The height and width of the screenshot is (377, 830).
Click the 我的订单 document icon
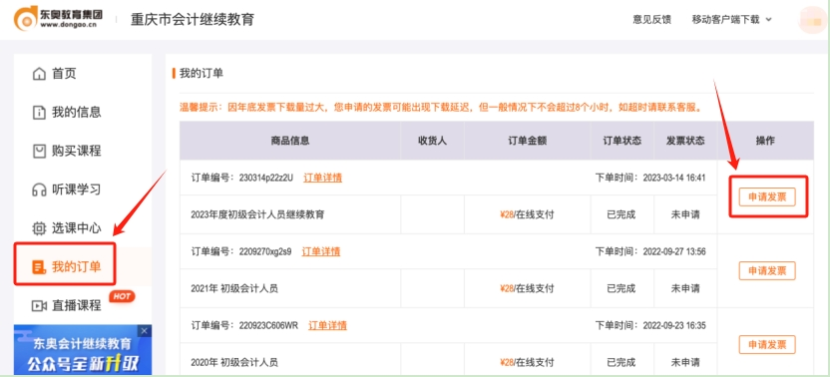click(39, 267)
